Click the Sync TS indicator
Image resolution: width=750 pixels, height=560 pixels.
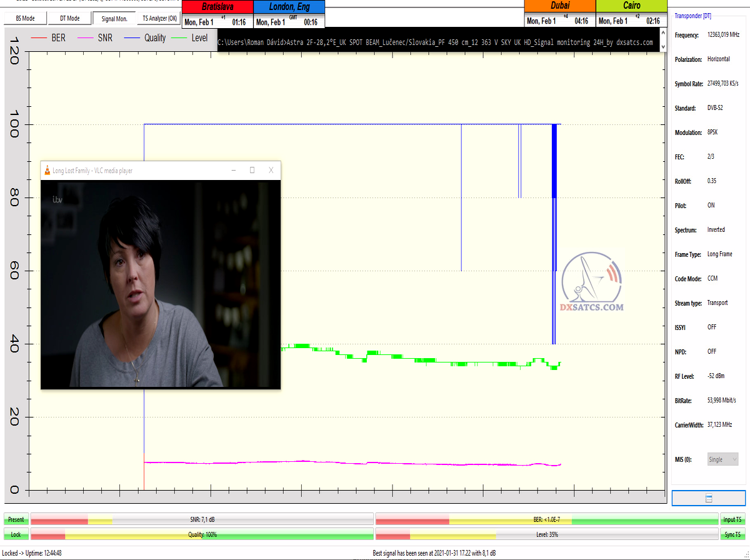pos(732,534)
